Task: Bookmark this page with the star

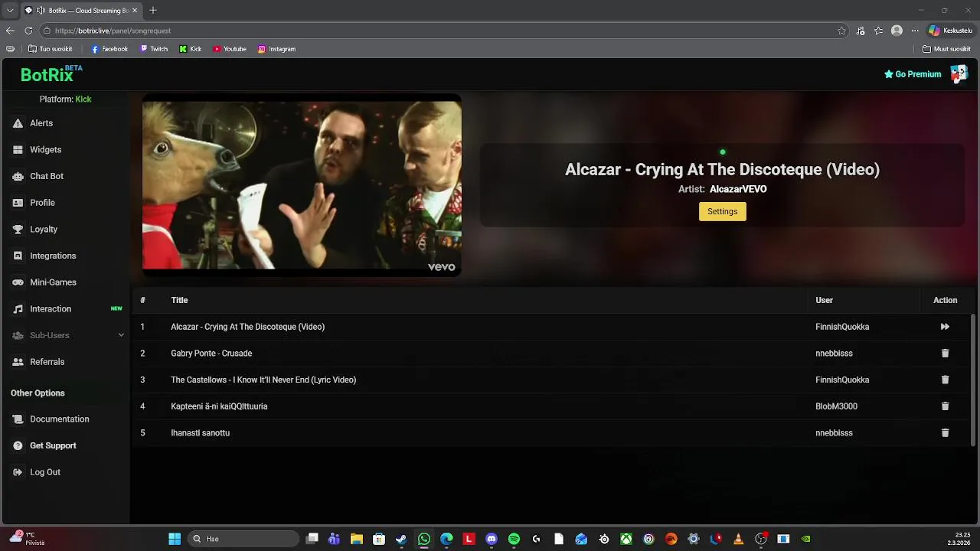Action: 841,31
